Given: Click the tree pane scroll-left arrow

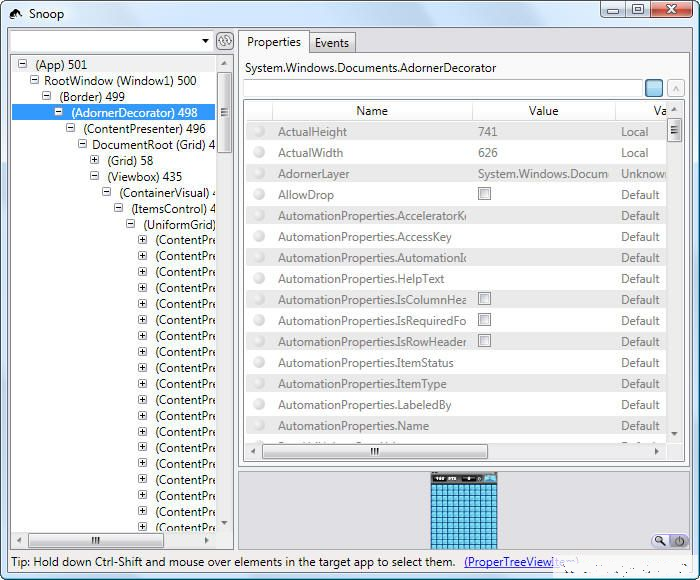Looking at the screenshot, I should tap(19, 540).
